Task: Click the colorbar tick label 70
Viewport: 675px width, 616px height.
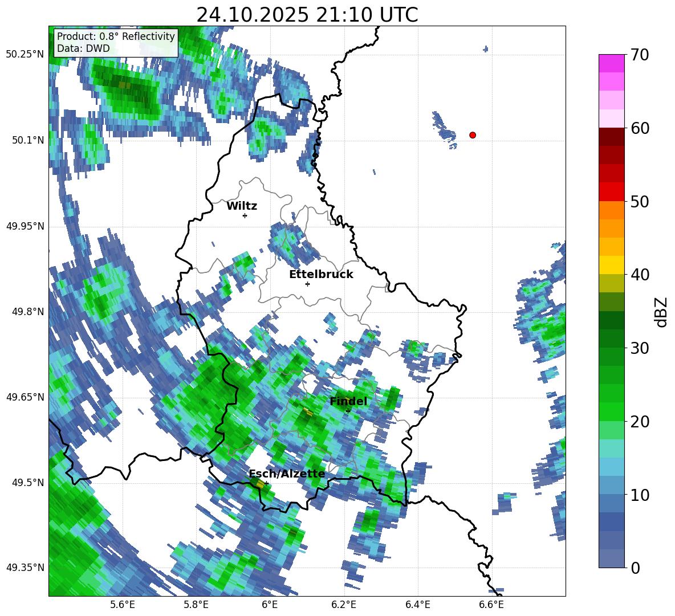Action: (x=640, y=55)
